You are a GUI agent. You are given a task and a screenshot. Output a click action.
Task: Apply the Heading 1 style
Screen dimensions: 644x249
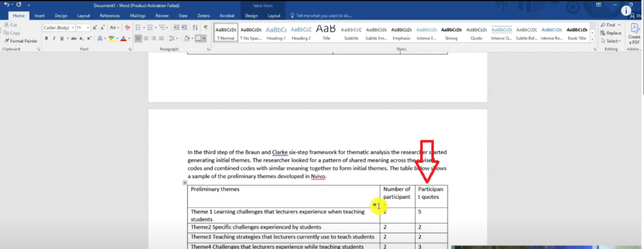[x=276, y=33]
